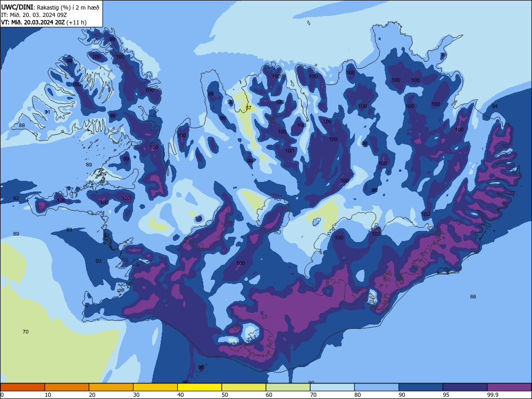Select the golden 30–40 legend swatch
The width and height of the screenshot is (532, 399).
click(x=155, y=387)
